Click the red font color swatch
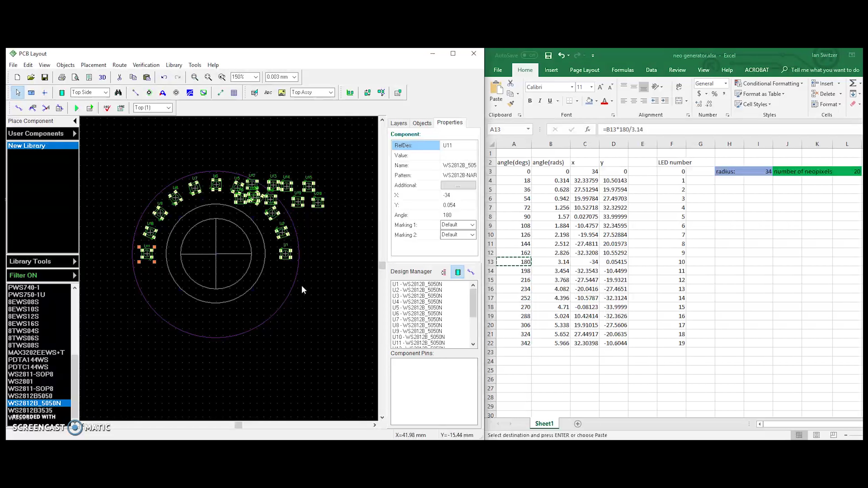The height and width of the screenshot is (488, 868). (604, 101)
